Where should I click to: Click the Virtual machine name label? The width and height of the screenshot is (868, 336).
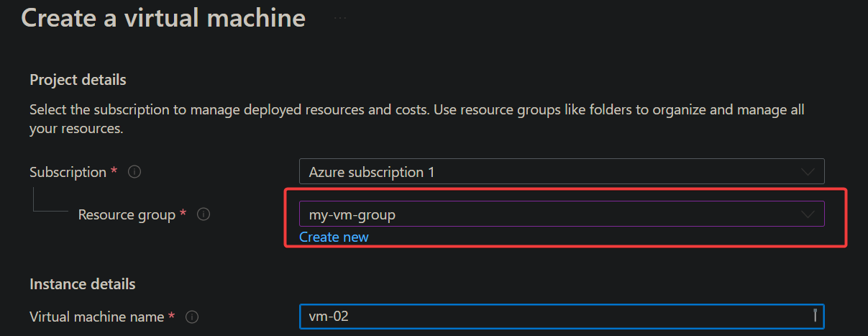coord(96,317)
